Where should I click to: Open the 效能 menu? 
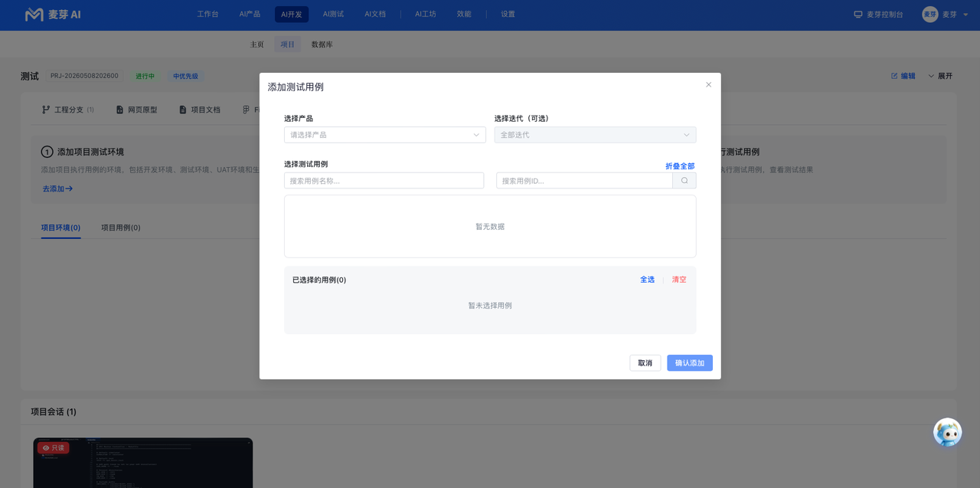click(464, 15)
